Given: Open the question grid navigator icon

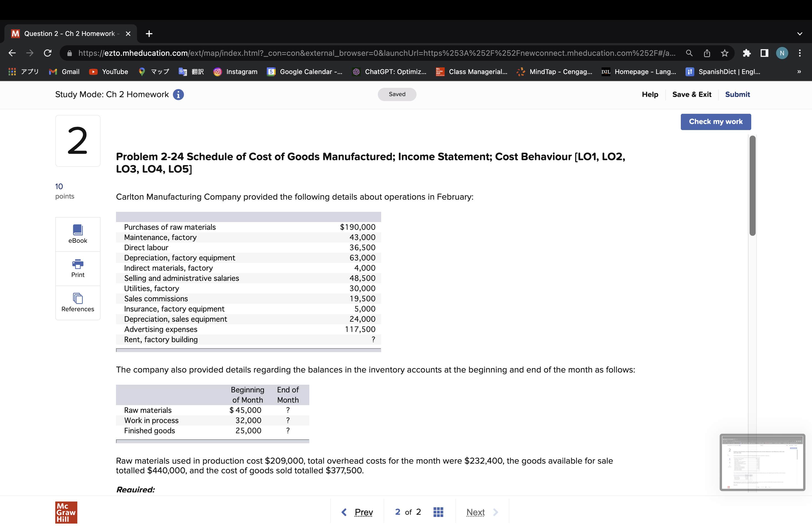Looking at the screenshot, I should (438, 512).
